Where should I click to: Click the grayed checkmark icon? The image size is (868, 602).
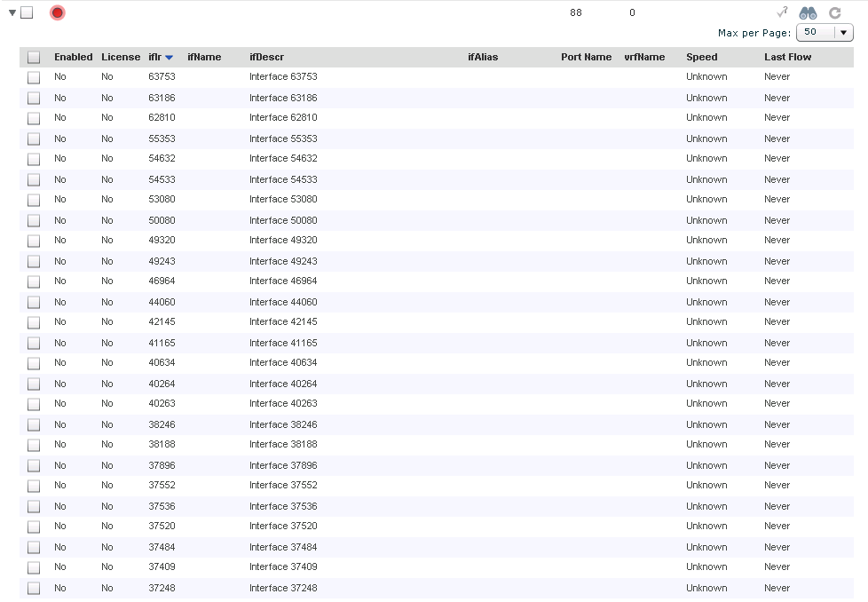pyautogui.click(x=782, y=12)
